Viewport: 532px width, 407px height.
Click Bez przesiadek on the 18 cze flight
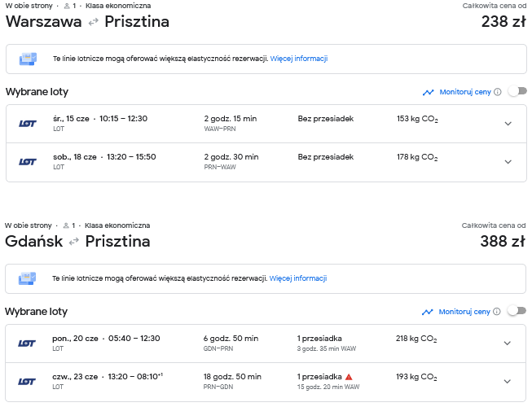pos(326,157)
